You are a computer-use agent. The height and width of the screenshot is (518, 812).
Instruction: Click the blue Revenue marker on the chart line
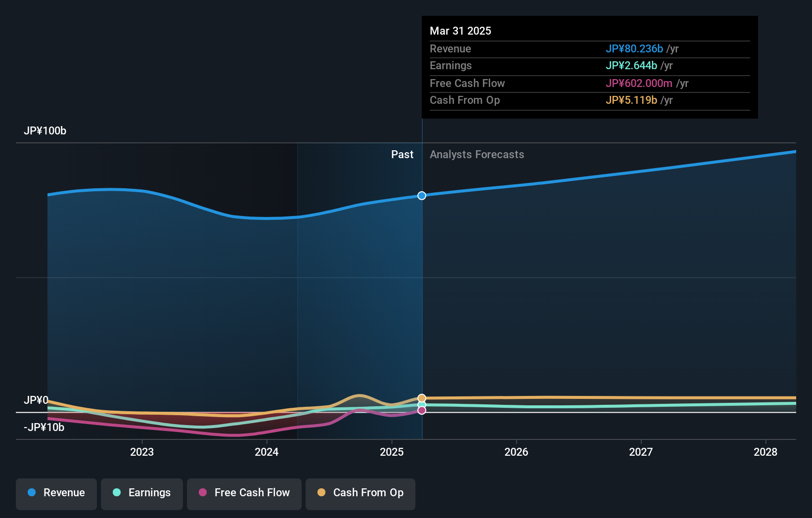[x=422, y=196]
